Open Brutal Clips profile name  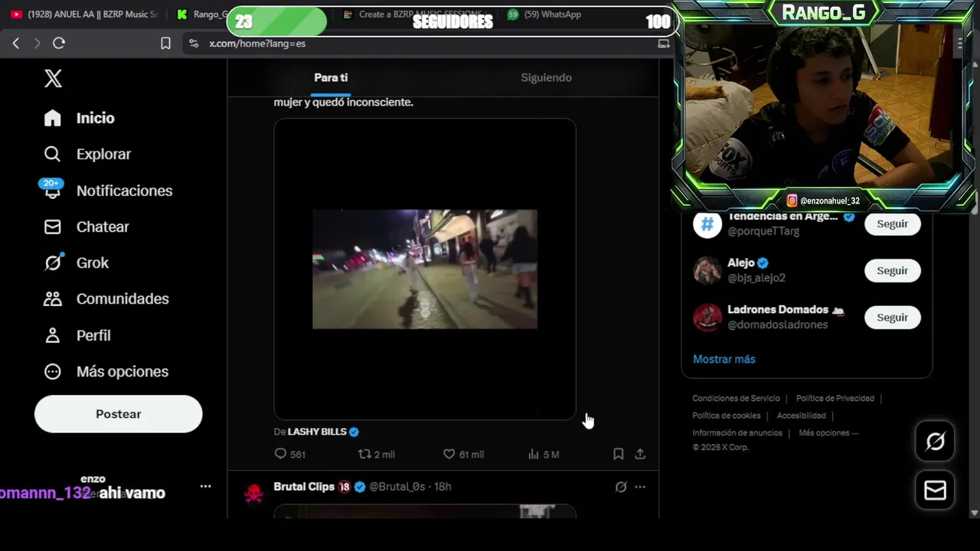(x=304, y=487)
